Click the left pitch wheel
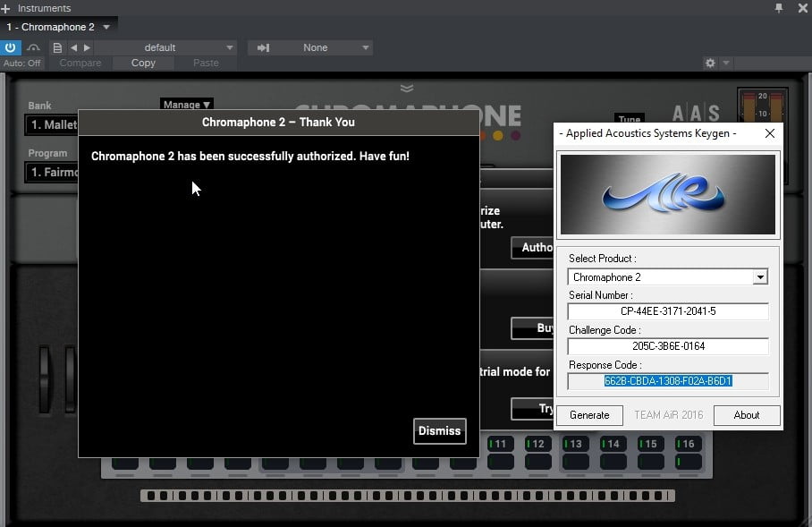This screenshot has height=527, width=812. 45,379
